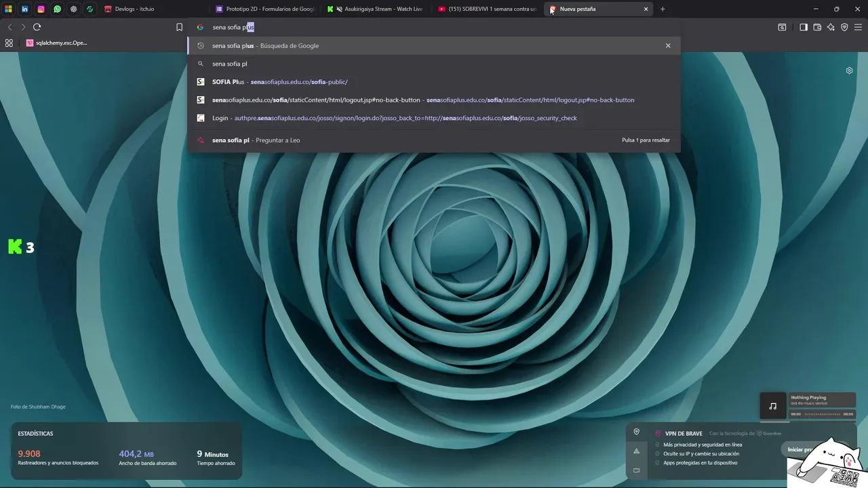Open the pinned Instagram tab

(x=41, y=9)
